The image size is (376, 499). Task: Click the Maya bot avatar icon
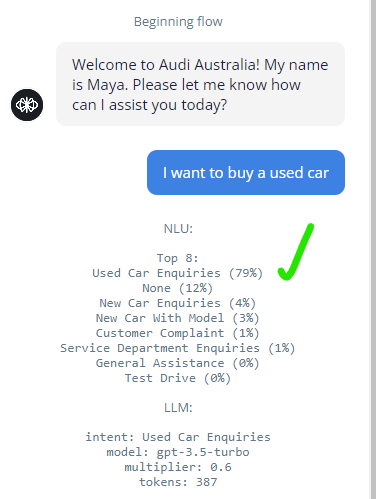click(27, 105)
